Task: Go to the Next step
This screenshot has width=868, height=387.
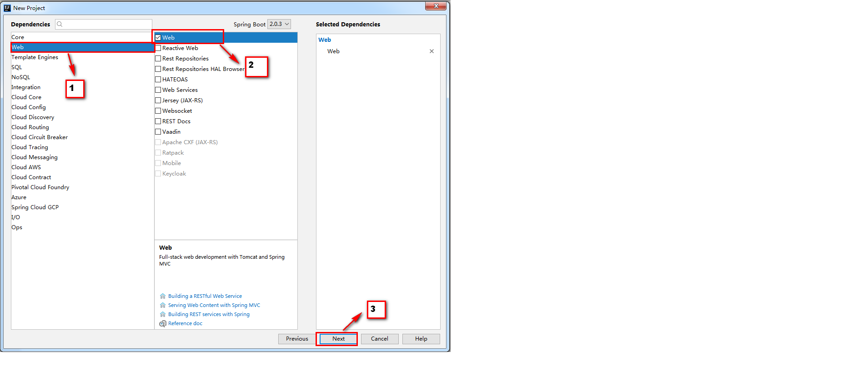Action: pyautogui.click(x=338, y=339)
